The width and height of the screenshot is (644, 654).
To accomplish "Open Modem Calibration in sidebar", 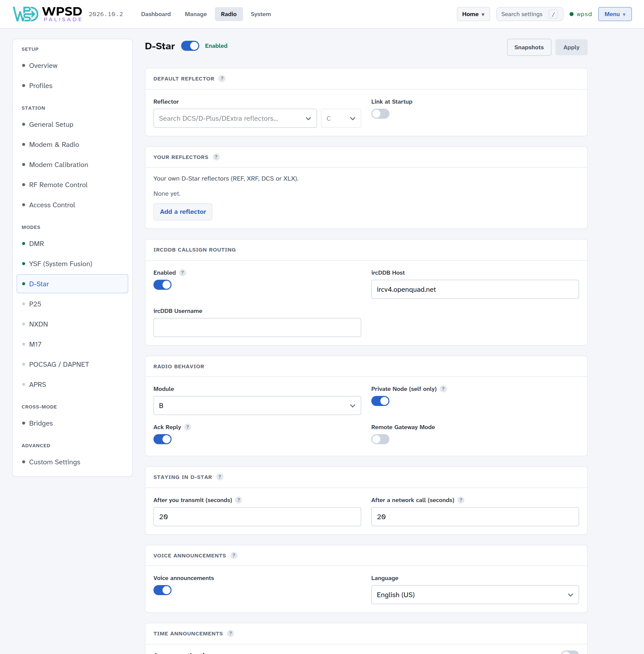I will click(72, 165).
